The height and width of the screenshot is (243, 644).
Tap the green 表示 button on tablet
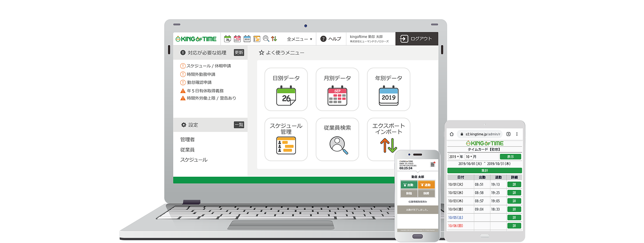pyautogui.click(x=510, y=157)
